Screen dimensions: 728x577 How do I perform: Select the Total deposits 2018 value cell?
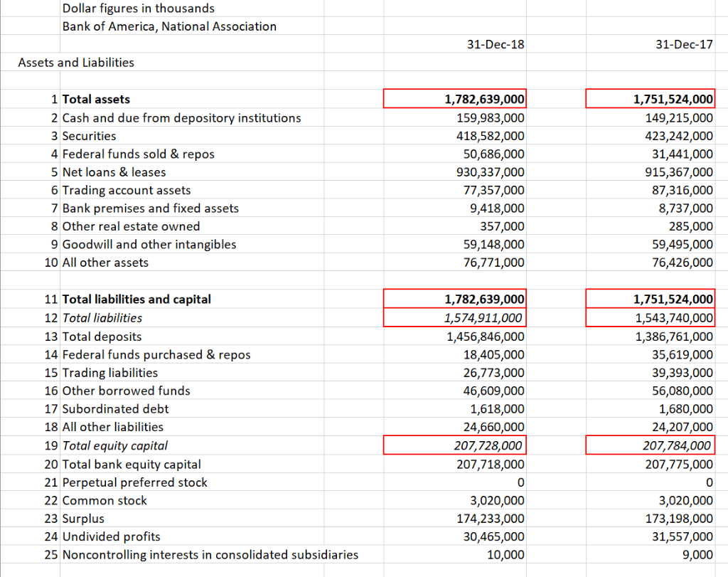click(455, 336)
